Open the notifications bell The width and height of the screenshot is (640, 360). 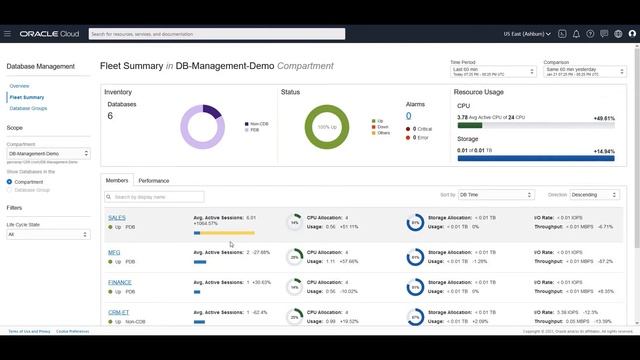click(576, 34)
